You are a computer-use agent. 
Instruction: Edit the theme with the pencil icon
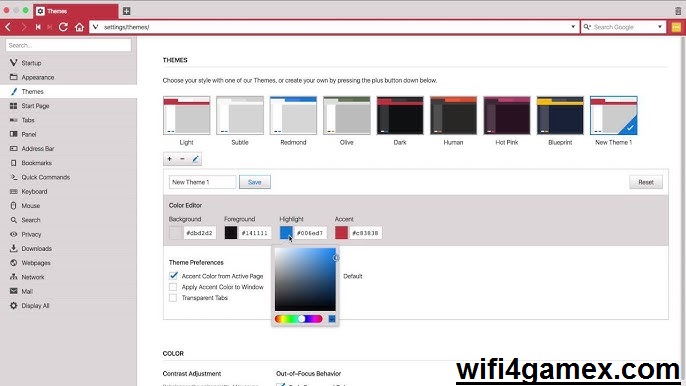coord(195,159)
